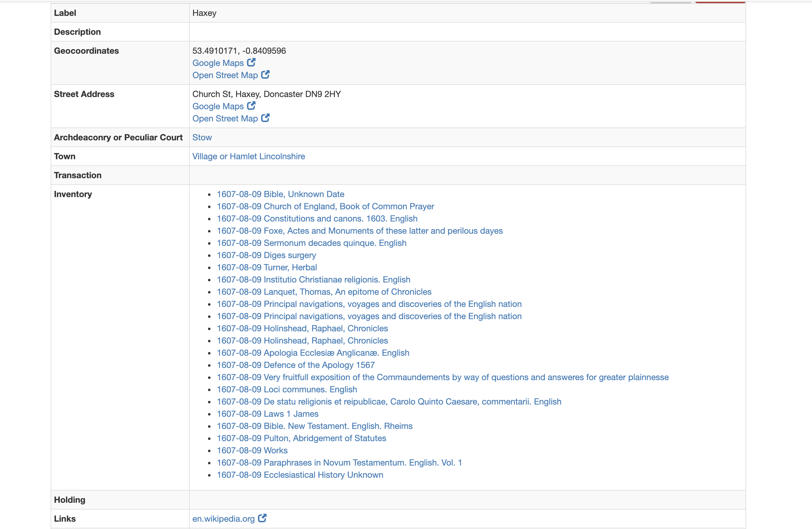This screenshot has width=812, height=529.
Task: Open the external link icon next to en.wikipedia.org
Action: pos(262,518)
